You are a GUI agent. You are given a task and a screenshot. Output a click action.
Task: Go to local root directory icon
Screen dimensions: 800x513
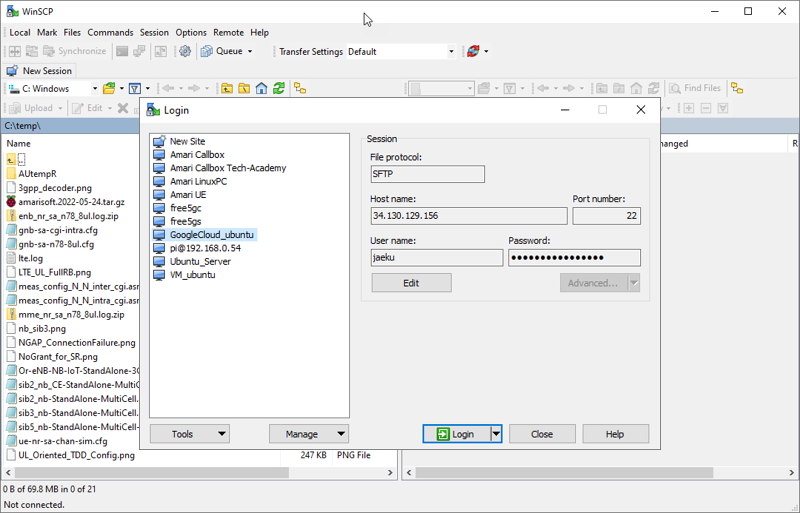(244, 88)
